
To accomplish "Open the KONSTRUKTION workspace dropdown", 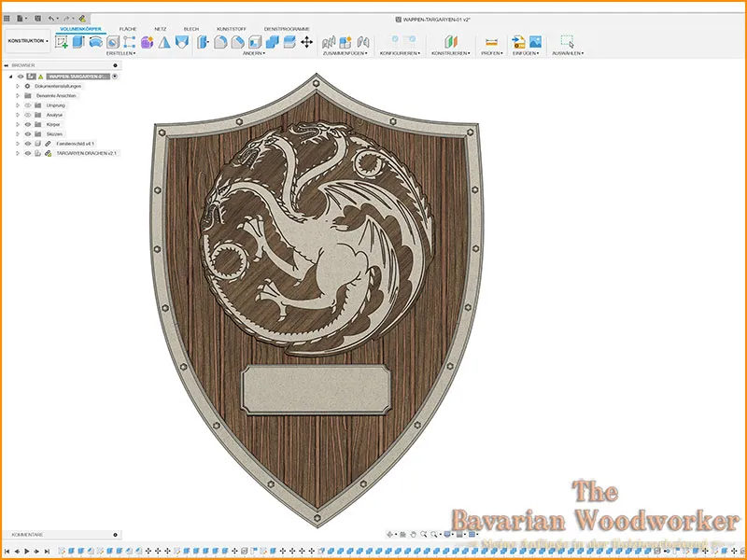I will point(28,41).
